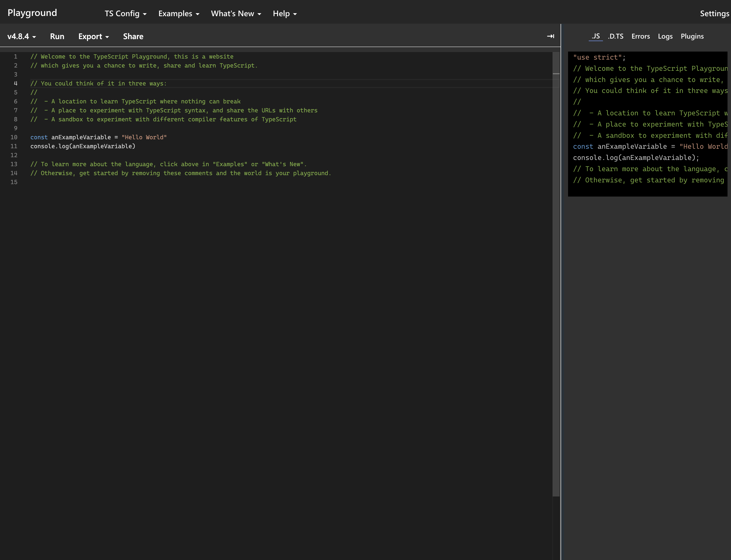Image resolution: width=731 pixels, height=560 pixels.
Task: Expand the Examples dropdown menu
Action: 179,14
